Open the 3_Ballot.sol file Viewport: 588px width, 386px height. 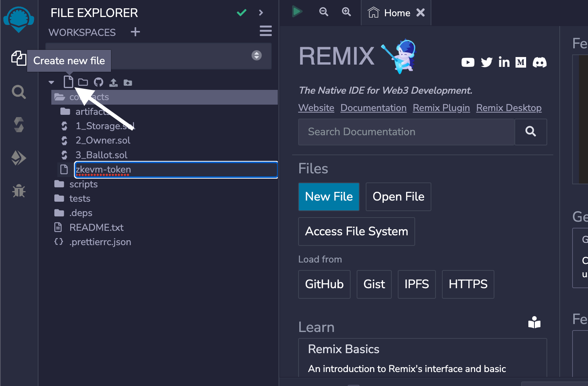point(94,155)
